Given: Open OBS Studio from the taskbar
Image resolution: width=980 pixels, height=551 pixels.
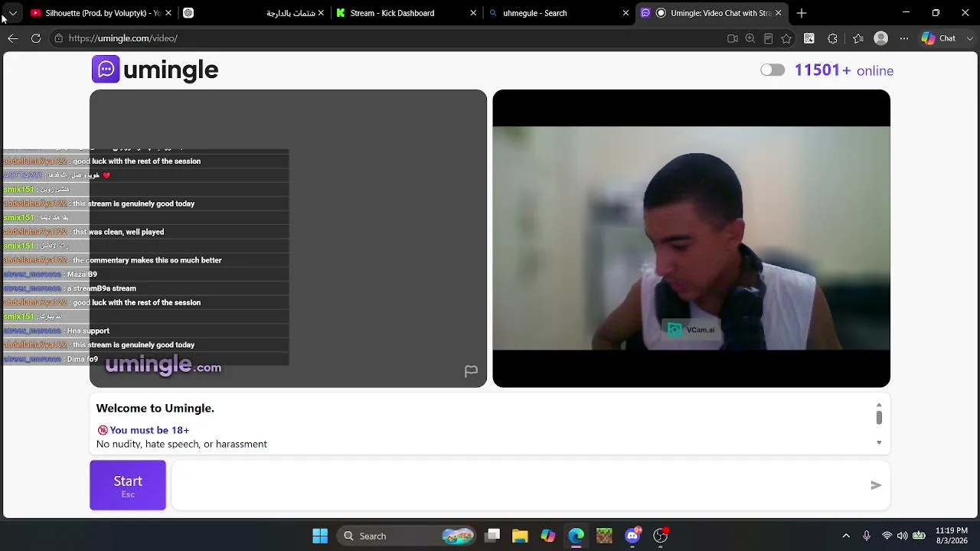Looking at the screenshot, I should (660, 536).
